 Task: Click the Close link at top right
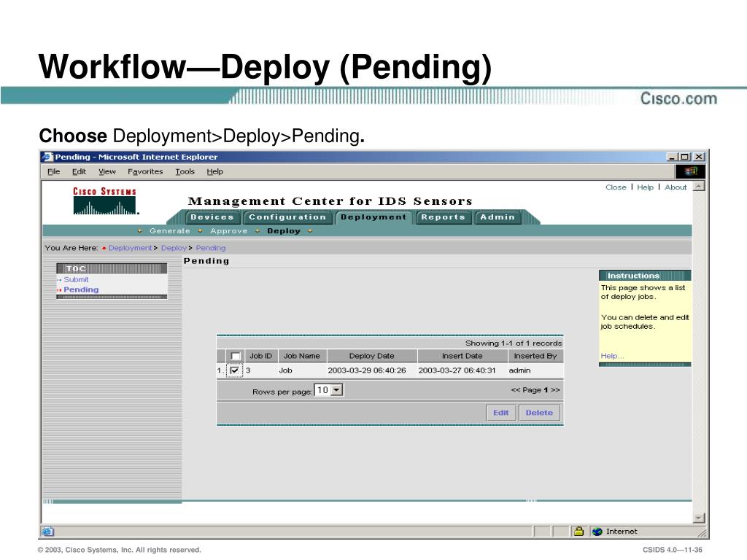pyautogui.click(x=616, y=187)
